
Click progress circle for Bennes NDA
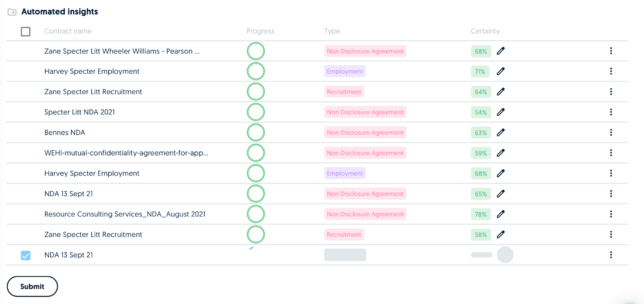[256, 132]
